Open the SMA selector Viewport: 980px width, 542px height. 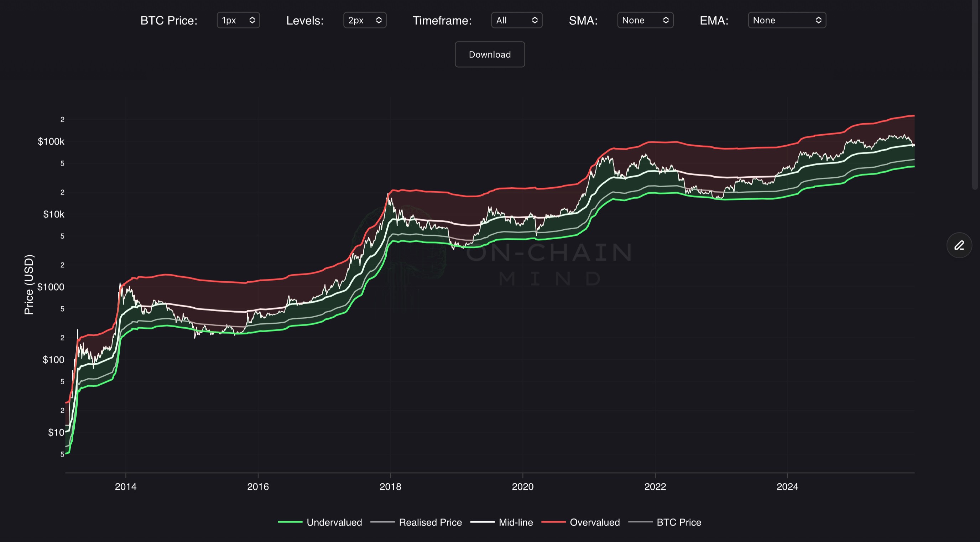[645, 20]
